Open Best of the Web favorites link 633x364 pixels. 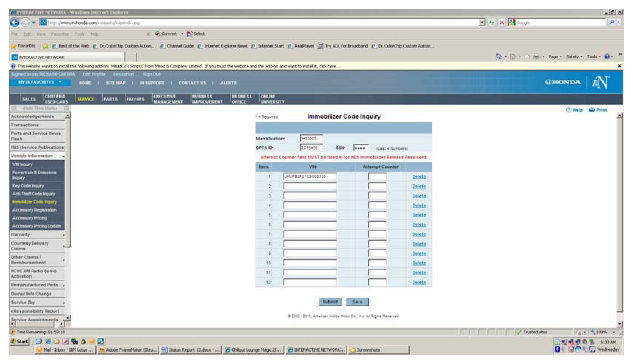click(x=71, y=46)
